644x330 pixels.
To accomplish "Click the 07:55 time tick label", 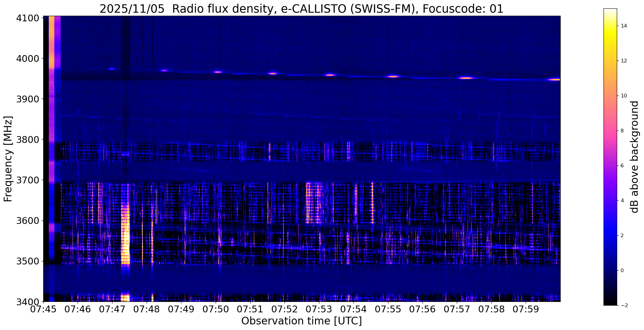I will tap(388, 309).
